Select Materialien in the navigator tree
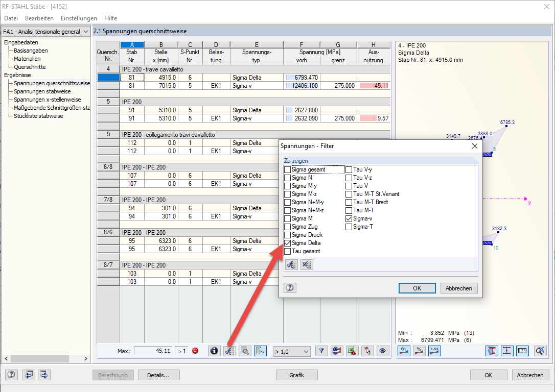Image resolution: width=555 pixels, height=392 pixels. [x=27, y=59]
